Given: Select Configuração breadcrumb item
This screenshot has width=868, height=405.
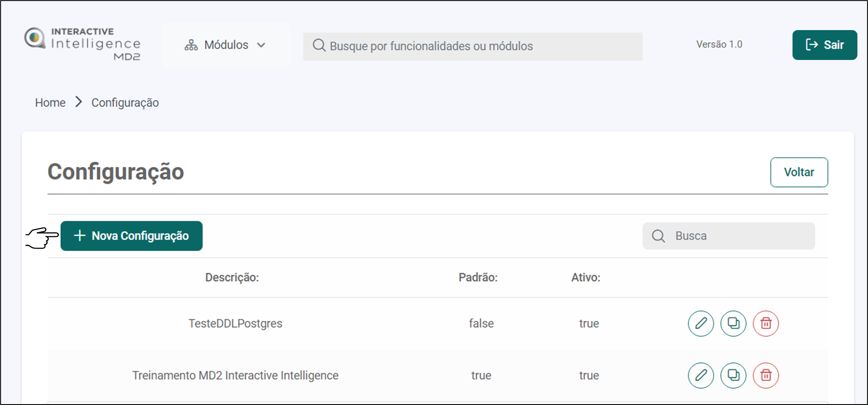Looking at the screenshot, I should [x=125, y=103].
